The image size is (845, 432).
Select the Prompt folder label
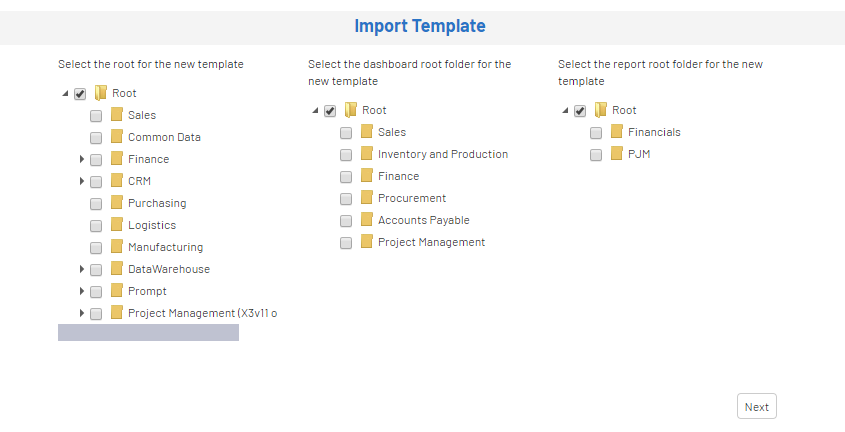pyautogui.click(x=147, y=291)
